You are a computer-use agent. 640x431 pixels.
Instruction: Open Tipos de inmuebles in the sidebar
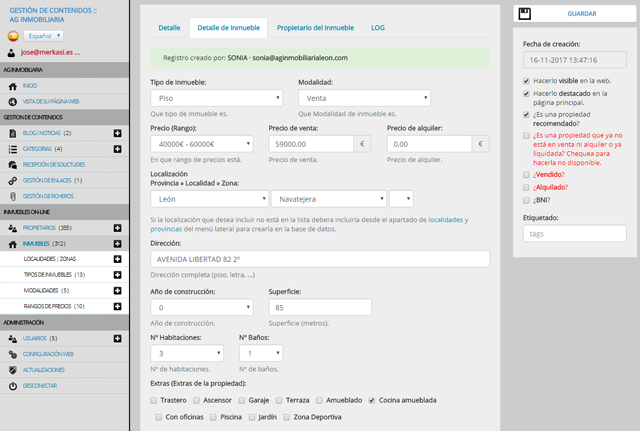coord(54,275)
